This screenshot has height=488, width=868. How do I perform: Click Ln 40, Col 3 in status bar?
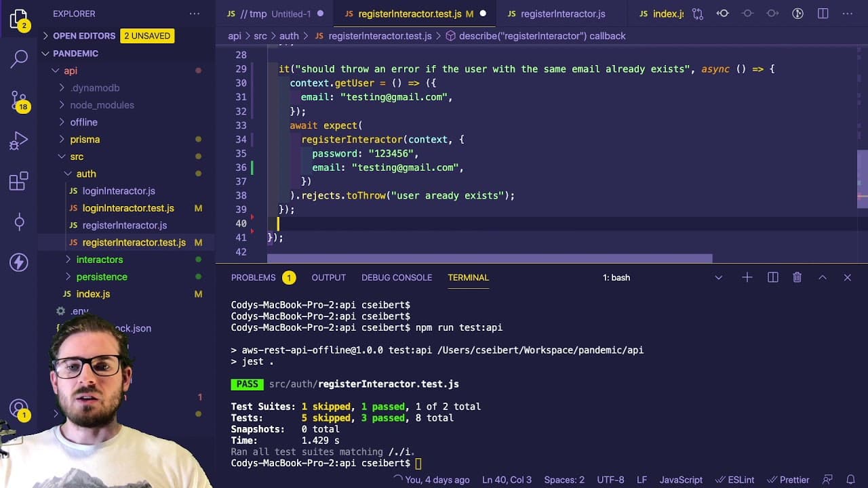click(x=507, y=479)
